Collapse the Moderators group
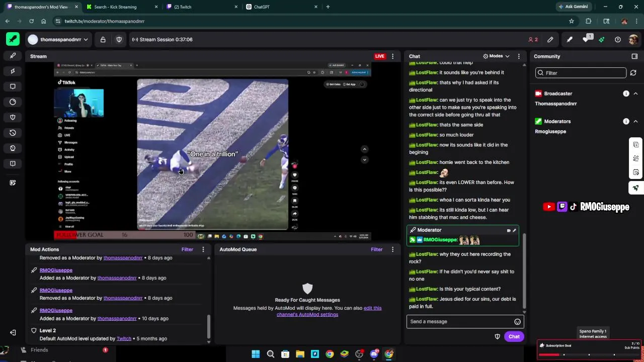Viewport: 644px width, 362px height. 635,121
